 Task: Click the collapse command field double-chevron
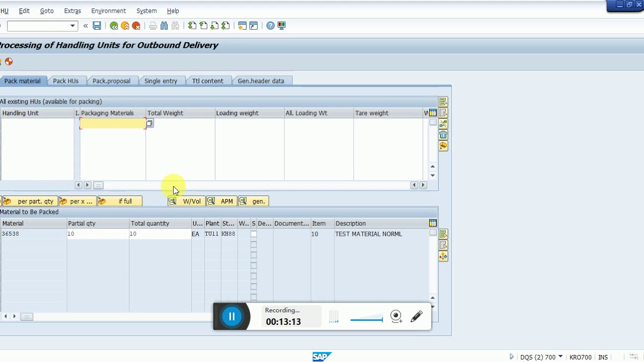pos(86,26)
